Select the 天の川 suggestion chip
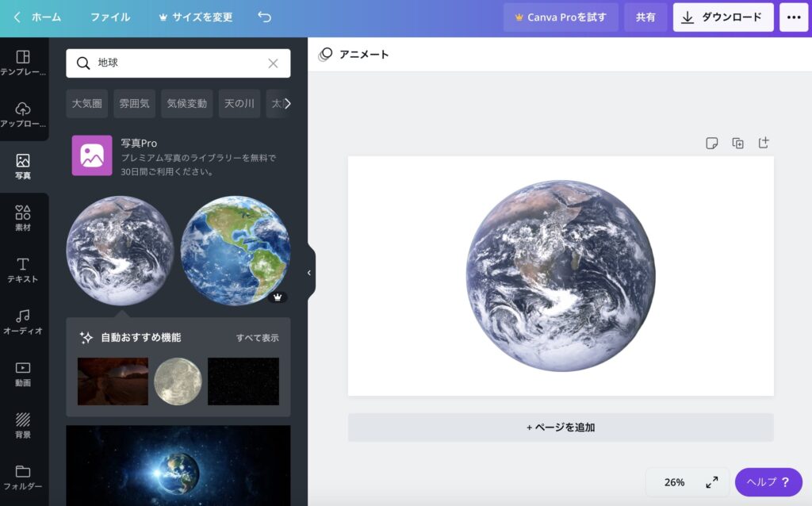 click(x=239, y=104)
